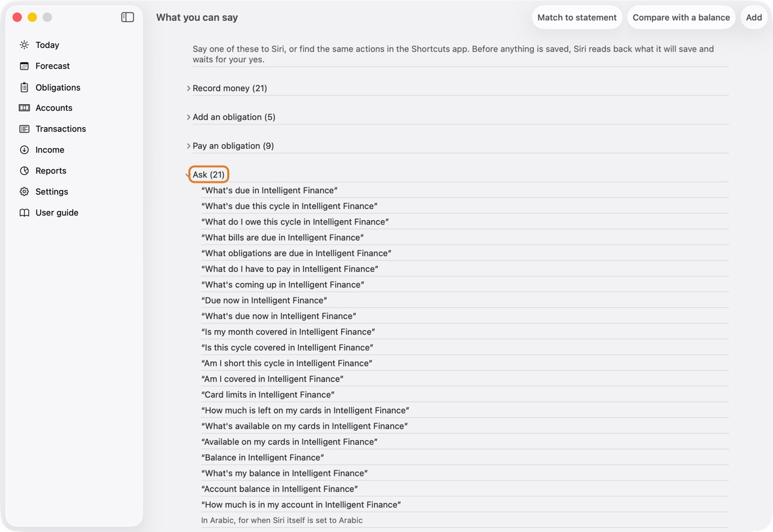Click the Income down-arrow circle icon
The width and height of the screenshot is (773, 532).
click(x=24, y=150)
